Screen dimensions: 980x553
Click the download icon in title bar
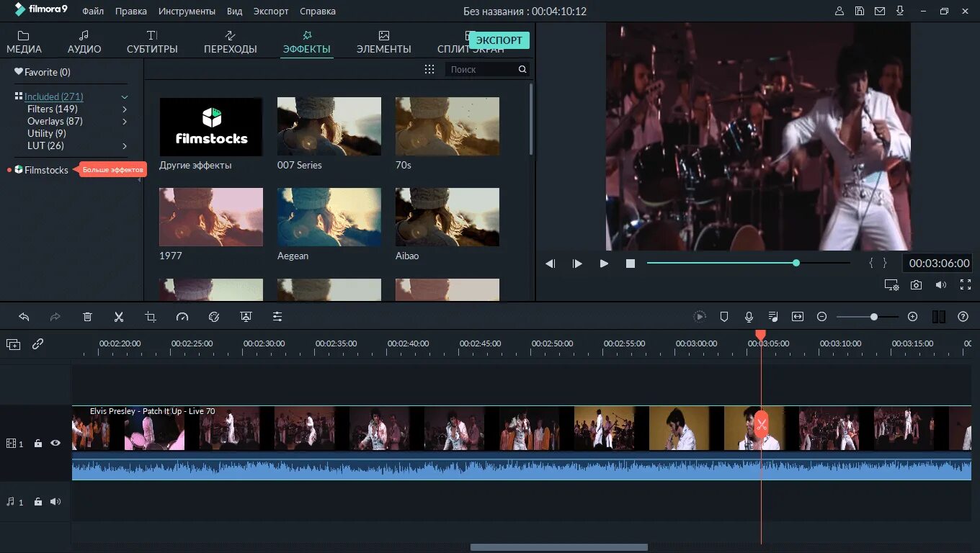tap(900, 11)
